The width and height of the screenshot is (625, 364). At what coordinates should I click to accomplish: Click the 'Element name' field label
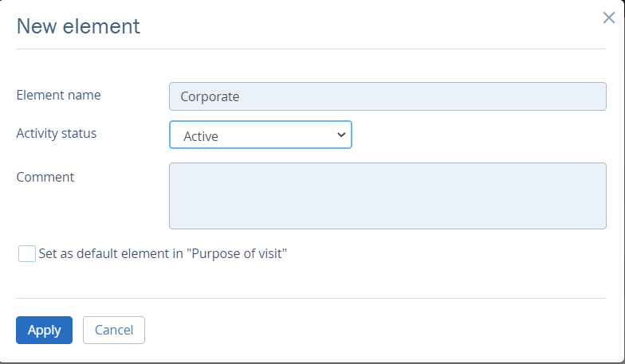click(x=59, y=95)
